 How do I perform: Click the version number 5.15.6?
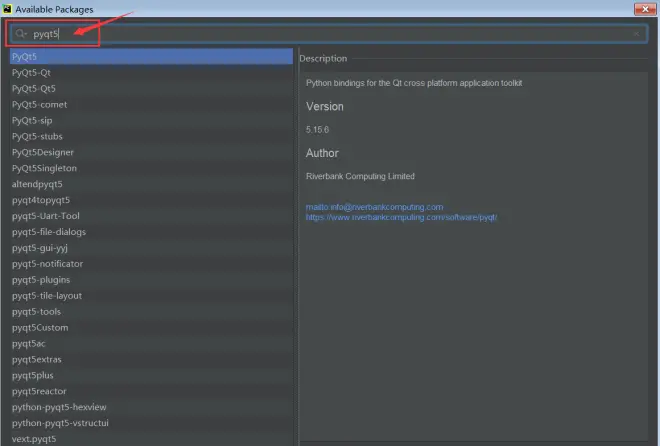click(317, 130)
